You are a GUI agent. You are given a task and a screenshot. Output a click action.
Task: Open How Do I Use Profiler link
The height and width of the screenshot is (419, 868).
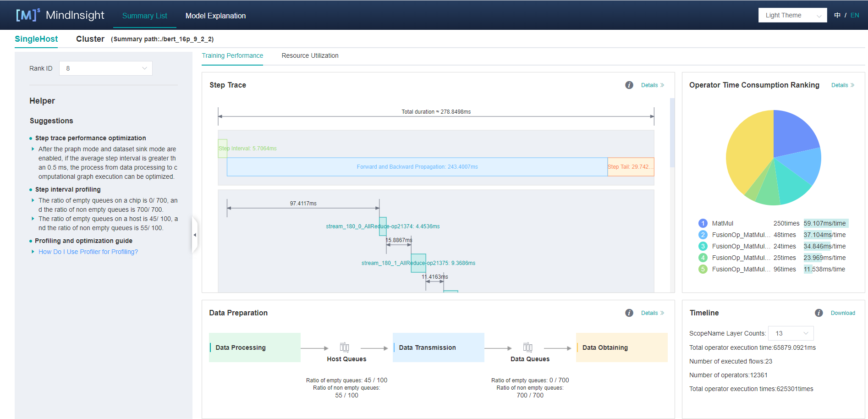coord(88,252)
